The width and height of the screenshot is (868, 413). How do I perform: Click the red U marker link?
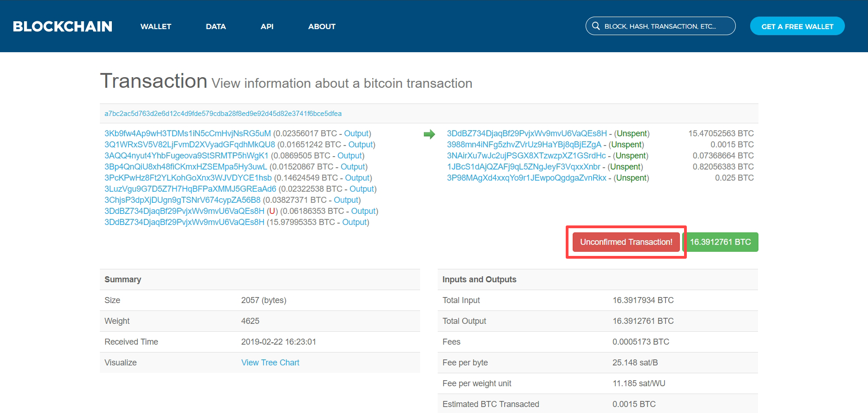(272, 211)
